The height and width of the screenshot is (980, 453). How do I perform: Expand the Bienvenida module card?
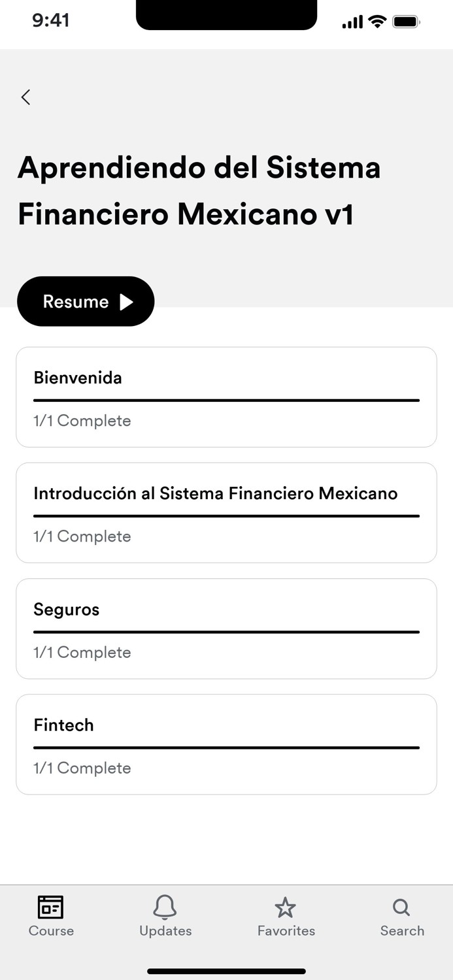click(226, 397)
